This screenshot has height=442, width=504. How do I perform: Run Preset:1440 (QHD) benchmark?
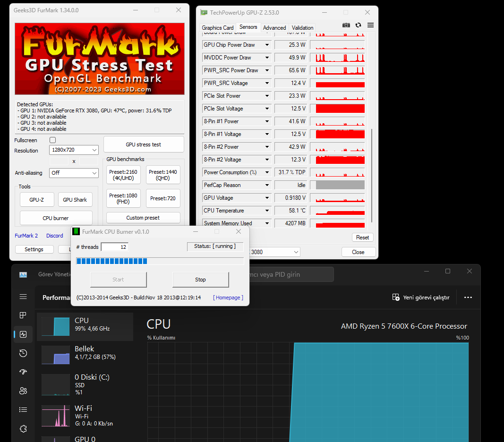[163, 175]
